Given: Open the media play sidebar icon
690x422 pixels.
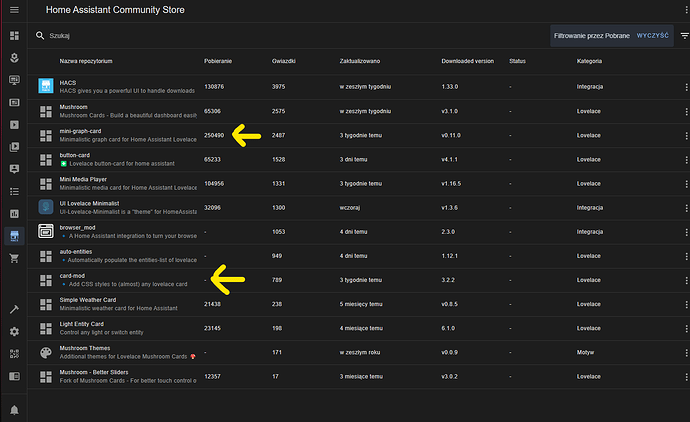Looking at the screenshot, I should point(14,125).
